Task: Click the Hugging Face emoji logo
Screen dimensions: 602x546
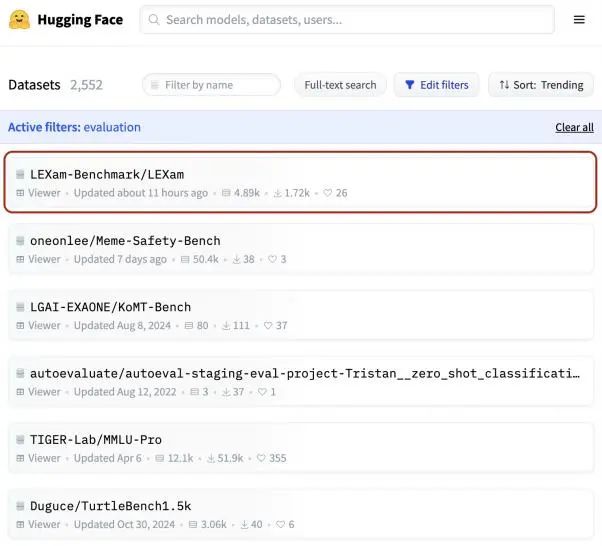Action: (19, 20)
